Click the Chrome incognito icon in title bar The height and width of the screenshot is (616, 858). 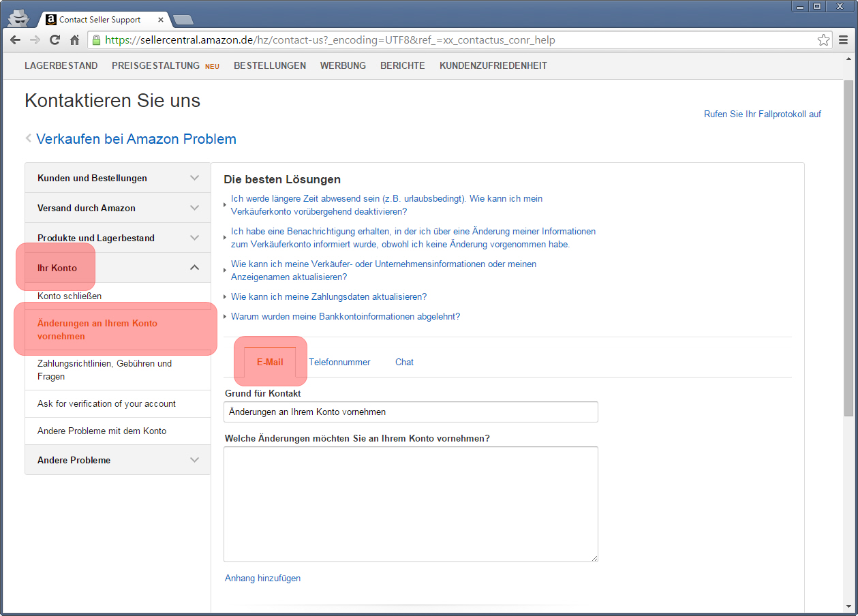click(18, 17)
